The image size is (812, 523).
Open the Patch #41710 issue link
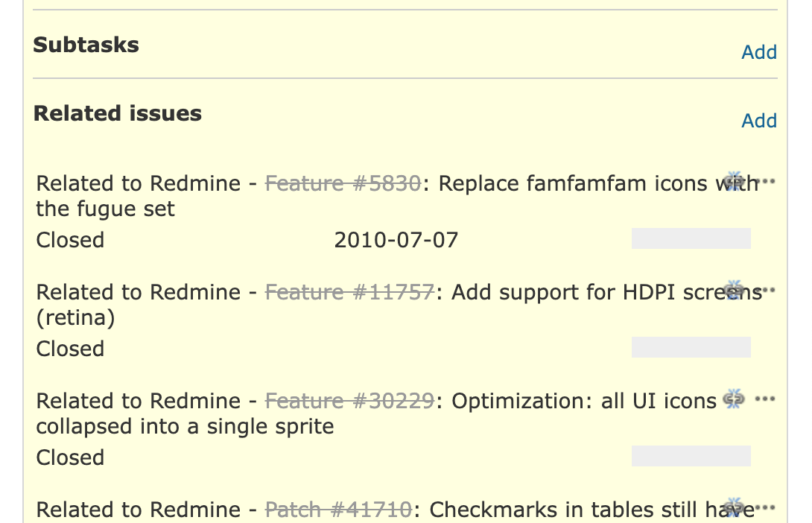(x=339, y=510)
